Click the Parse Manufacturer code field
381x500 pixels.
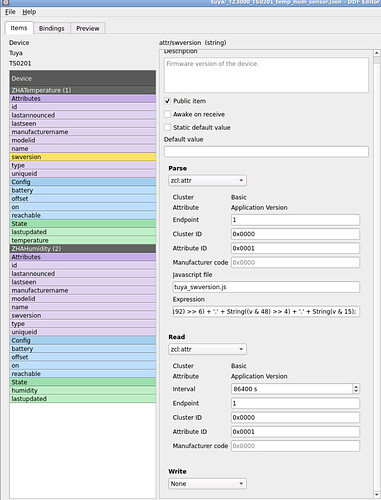pos(295,263)
